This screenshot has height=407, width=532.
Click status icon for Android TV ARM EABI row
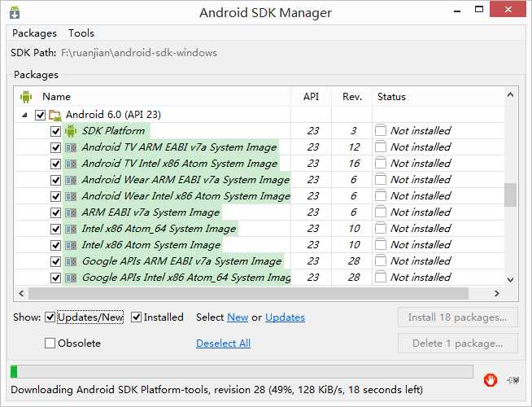(x=381, y=147)
